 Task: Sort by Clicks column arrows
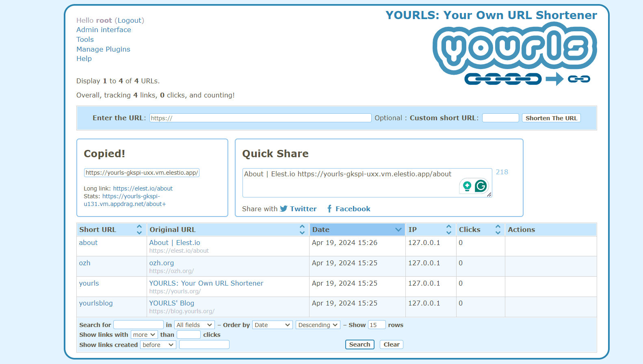pos(498,230)
